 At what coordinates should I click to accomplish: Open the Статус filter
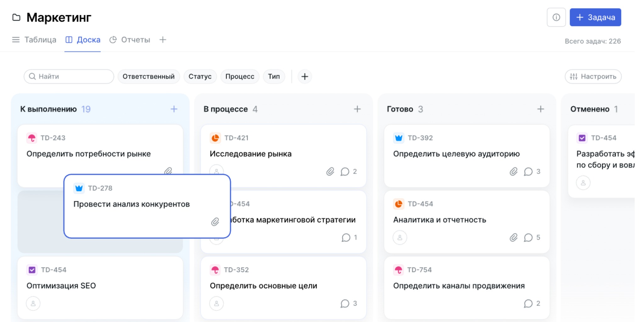[x=200, y=76]
